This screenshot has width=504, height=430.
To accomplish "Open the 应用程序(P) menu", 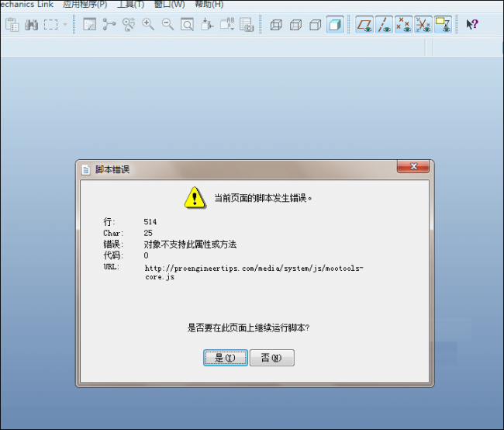I will point(85,4).
